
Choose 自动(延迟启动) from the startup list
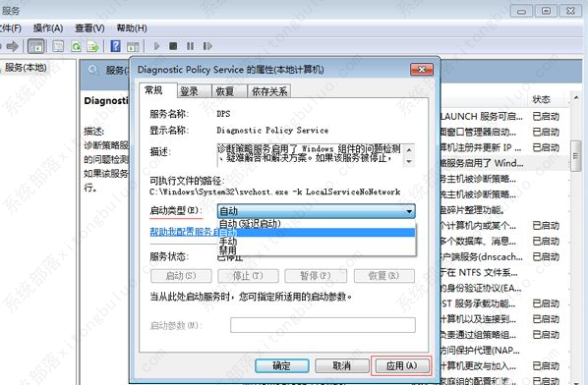[317, 224]
